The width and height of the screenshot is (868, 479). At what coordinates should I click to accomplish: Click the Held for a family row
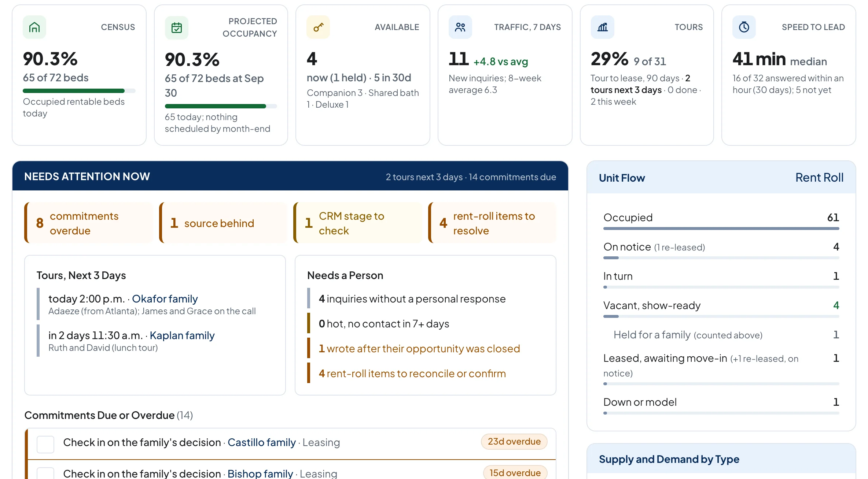point(726,335)
